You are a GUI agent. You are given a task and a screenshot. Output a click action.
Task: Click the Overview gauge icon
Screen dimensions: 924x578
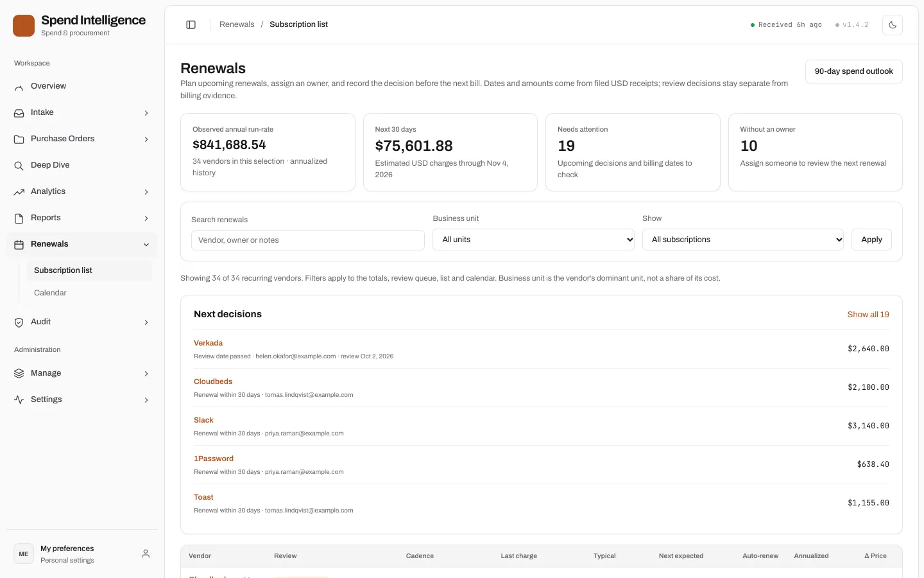pos(19,87)
